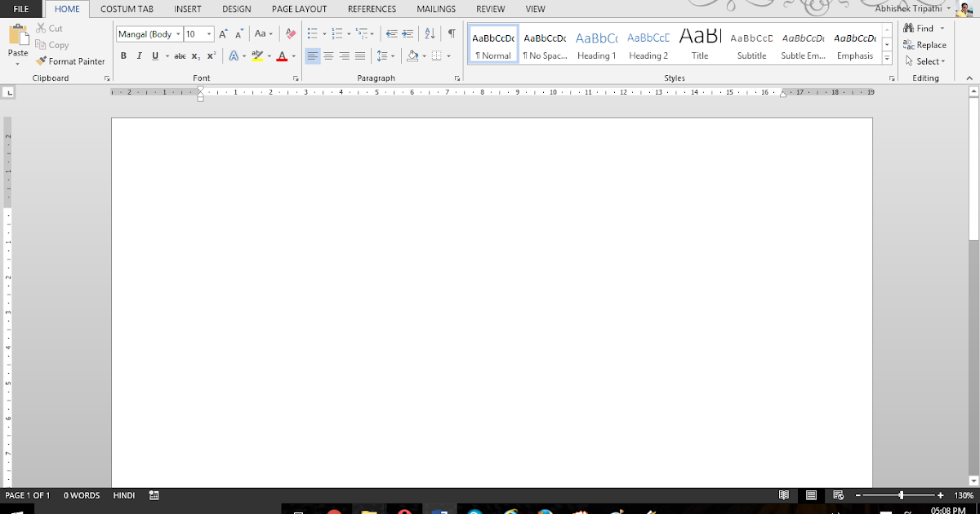Switch to the COSTUM TAB ribbon tab
The width and height of the screenshot is (980, 514).
tap(127, 9)
